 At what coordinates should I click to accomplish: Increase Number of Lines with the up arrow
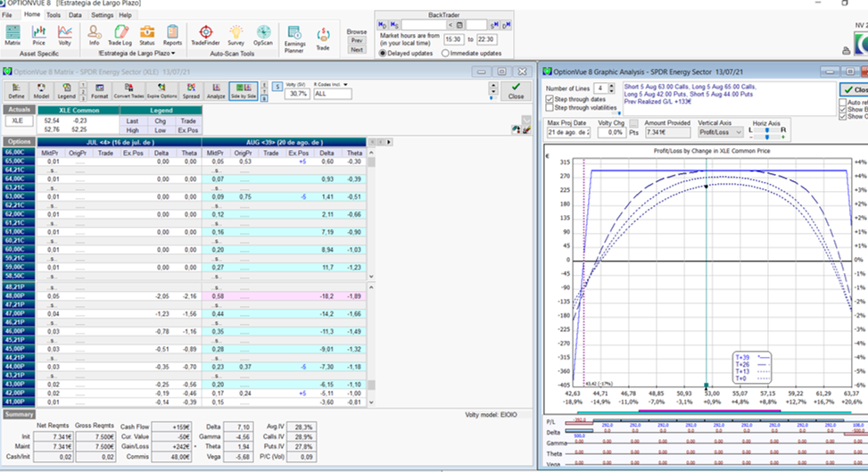click(611, 86)
